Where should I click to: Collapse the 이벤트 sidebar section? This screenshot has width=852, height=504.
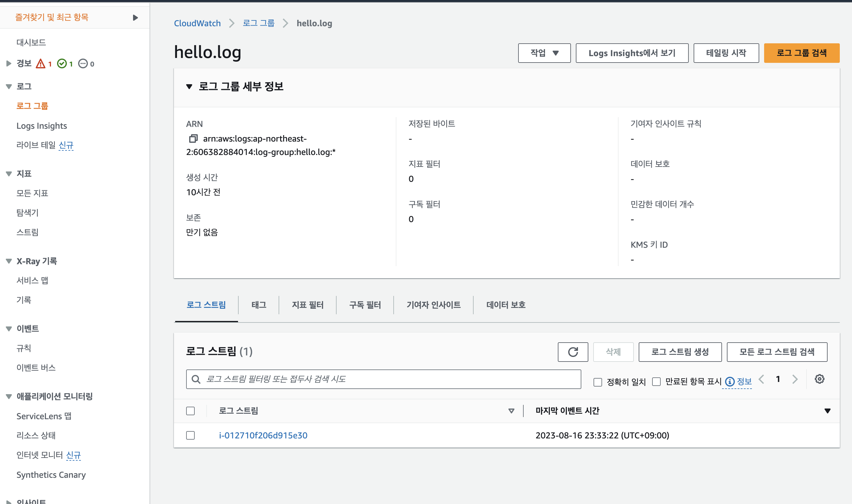click(9, 329)
